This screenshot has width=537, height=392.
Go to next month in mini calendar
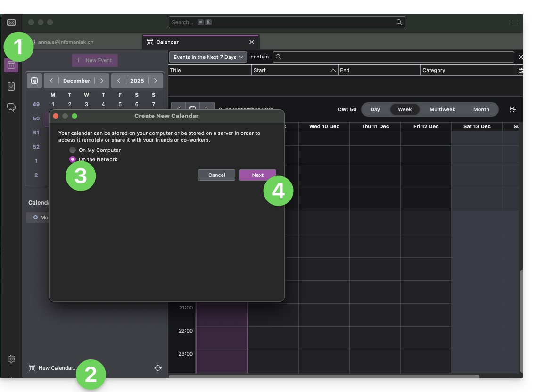click(101, 81)
